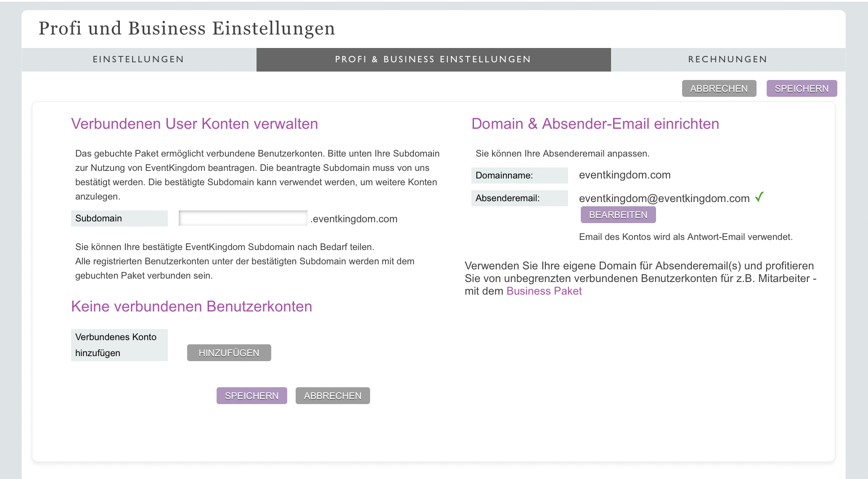Click the Subdomain label
This screenshot has height=479, width=868.
click(119, 218)
